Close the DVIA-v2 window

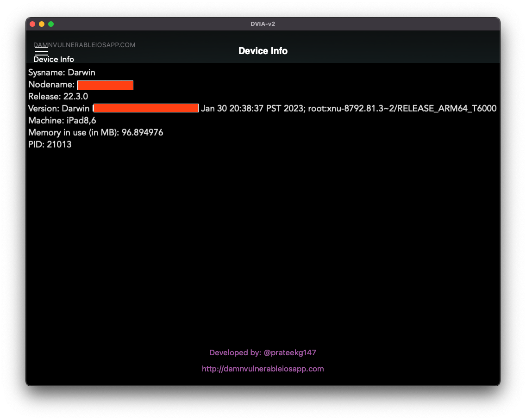coord(32,24)
